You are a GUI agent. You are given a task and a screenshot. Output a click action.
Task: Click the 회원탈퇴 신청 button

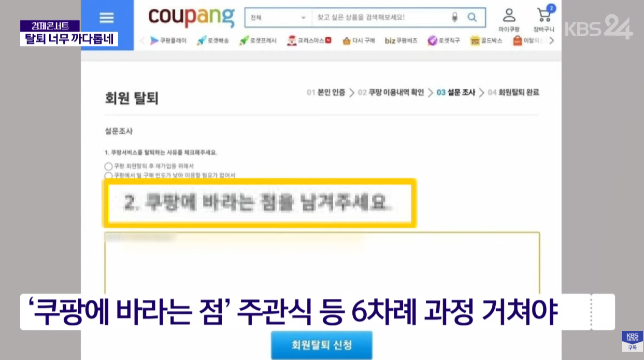point(322,345)
